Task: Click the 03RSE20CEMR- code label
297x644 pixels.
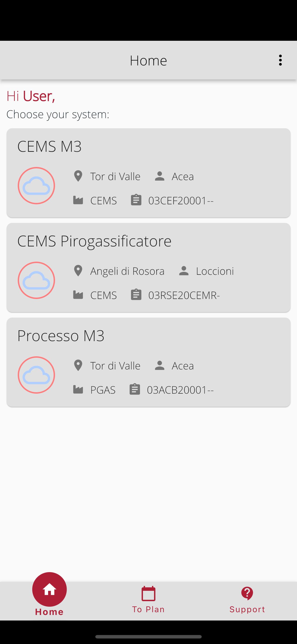Action: pos(184,295)
